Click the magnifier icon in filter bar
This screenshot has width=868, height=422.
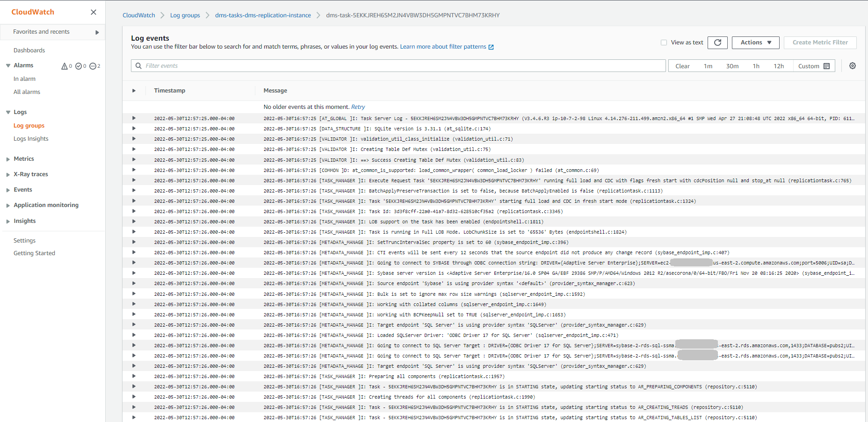click(138, 66)
